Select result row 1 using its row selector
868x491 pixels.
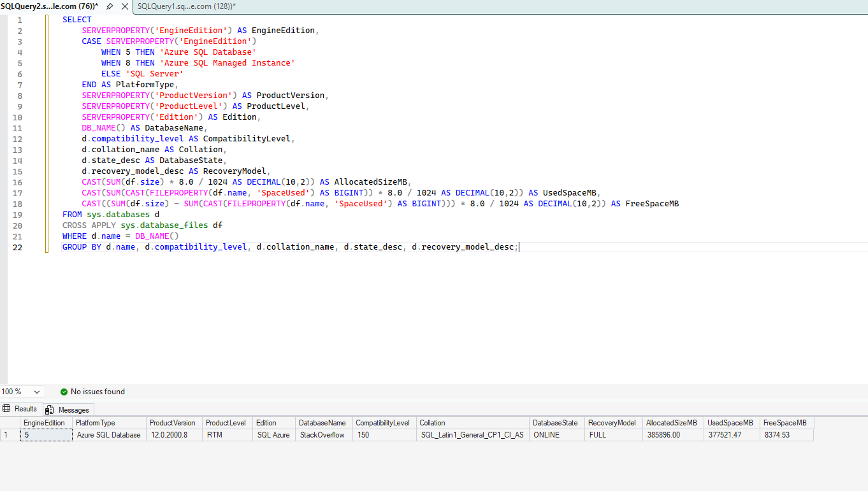6,434
